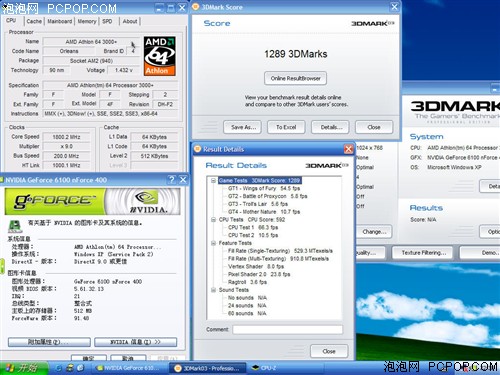Image resolution: width=500 pixels, height=375 pixels.
Task: Select Vertex Shader result row
Action: click(256, 266)
